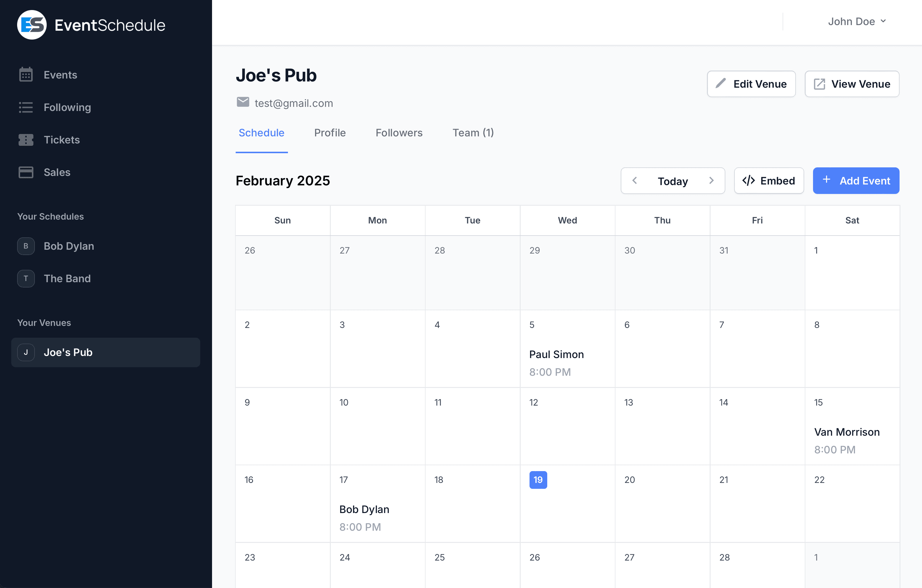Click the test@gmail.com email text
This screenshot has height=588, width=922.
(x=294, y=103)
